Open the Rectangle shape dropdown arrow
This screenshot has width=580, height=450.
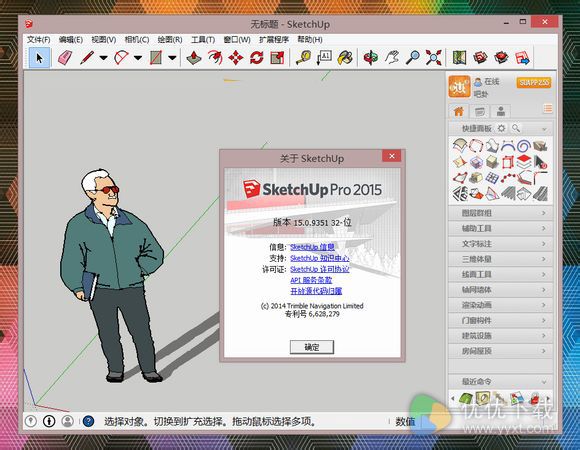point(172,58)
